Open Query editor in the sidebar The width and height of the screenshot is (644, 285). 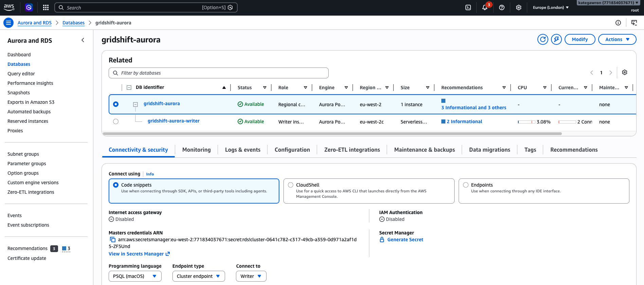21,74
